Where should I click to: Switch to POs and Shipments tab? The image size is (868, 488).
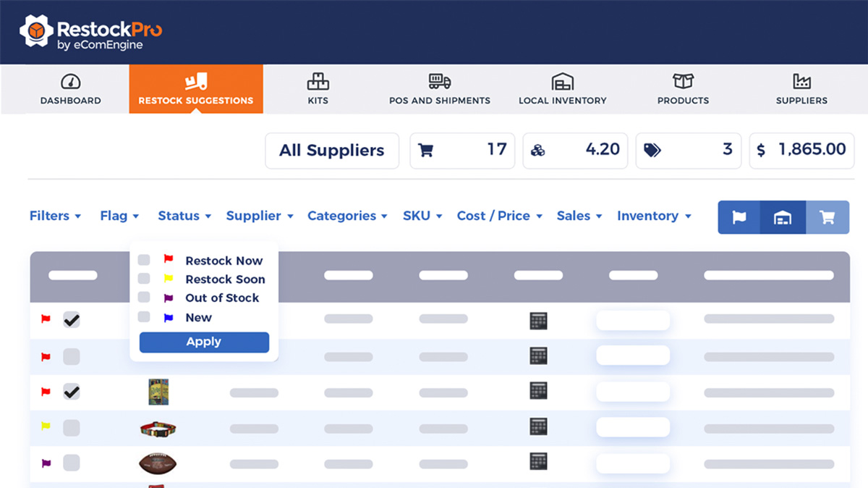(x=440, y=89)
